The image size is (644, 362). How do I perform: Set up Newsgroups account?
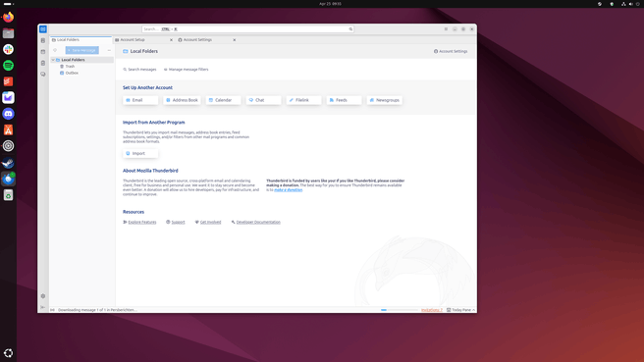click(x=385, y=100)
